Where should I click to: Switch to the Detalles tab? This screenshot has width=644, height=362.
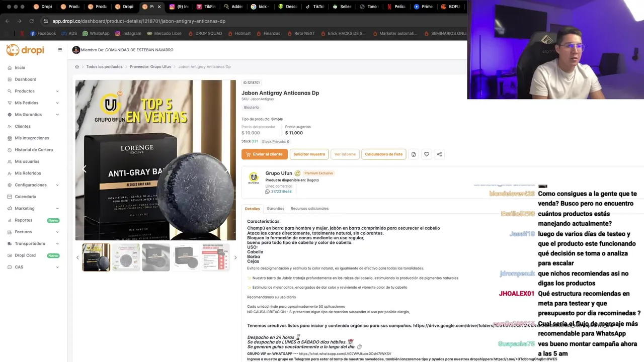[253, 209]
